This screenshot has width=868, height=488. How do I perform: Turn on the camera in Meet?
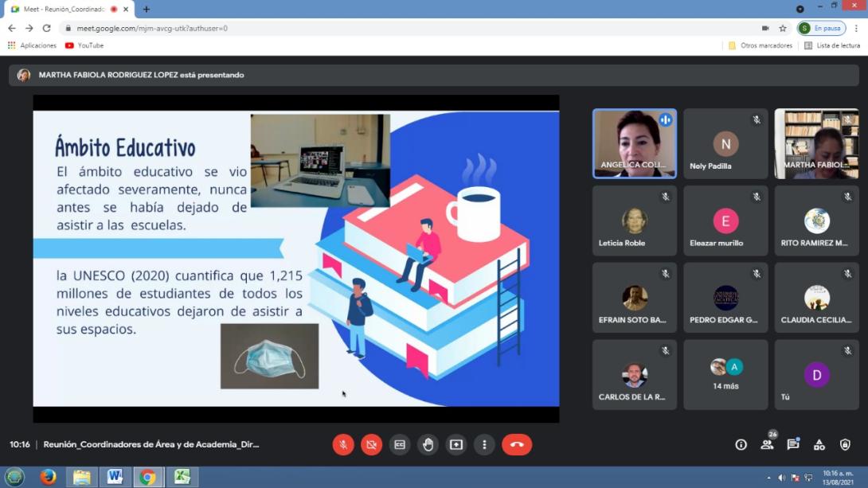[x=371, y=444]
